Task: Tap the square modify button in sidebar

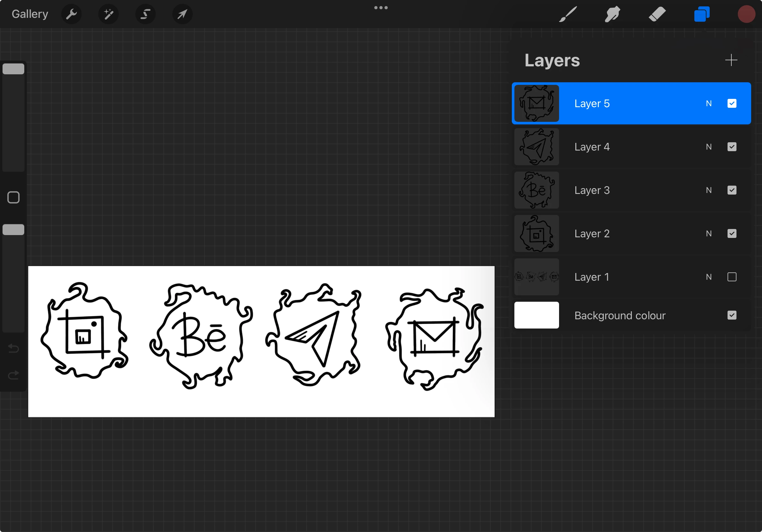Action: point(13,197)
